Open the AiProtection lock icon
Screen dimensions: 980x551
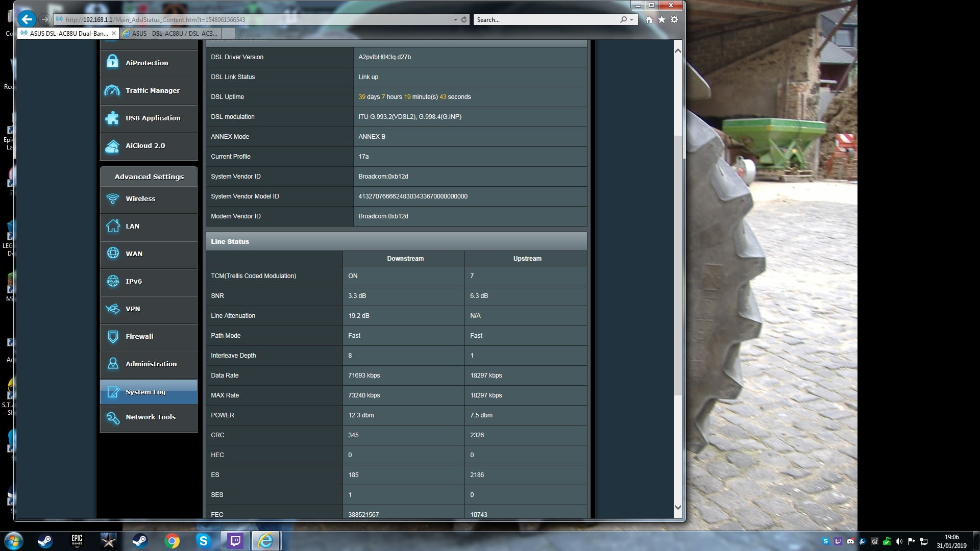click(x=112, y=63)
